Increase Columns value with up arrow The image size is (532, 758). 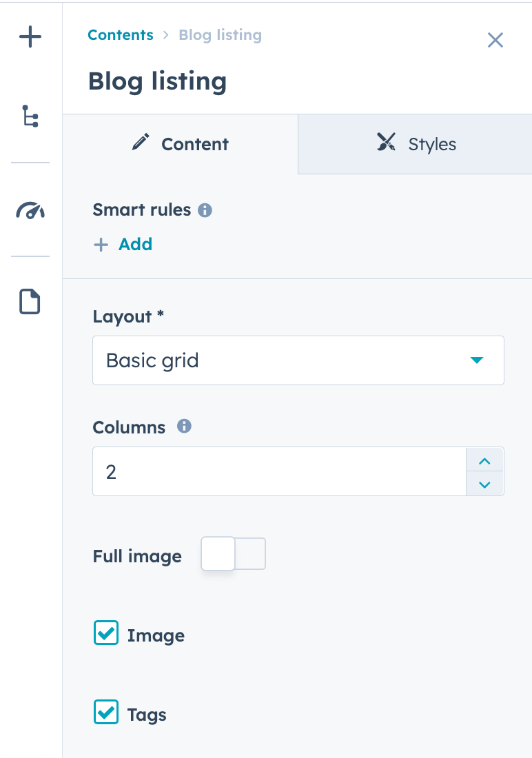484,460
